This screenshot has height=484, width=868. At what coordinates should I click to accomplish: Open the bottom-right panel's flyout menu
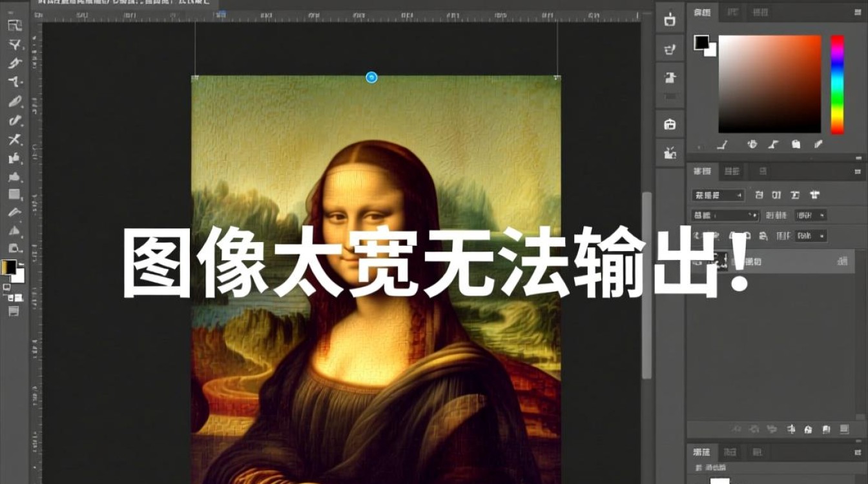pos(858,452)
